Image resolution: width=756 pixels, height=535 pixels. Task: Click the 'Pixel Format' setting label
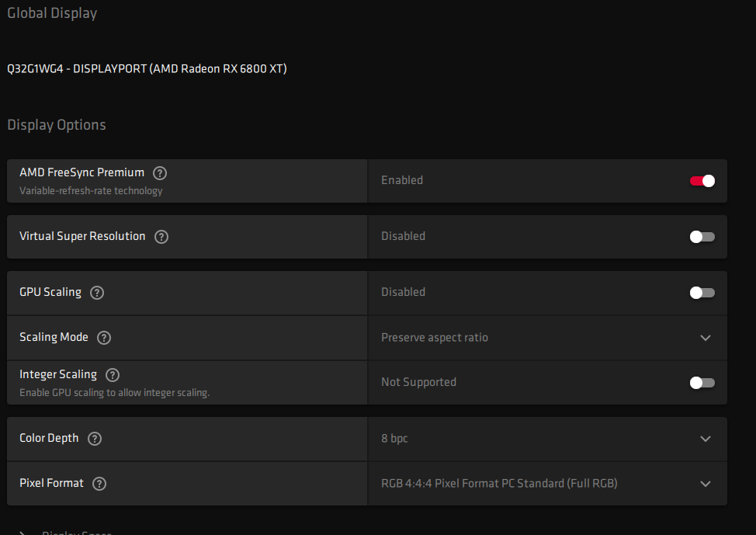coord(51,483)
